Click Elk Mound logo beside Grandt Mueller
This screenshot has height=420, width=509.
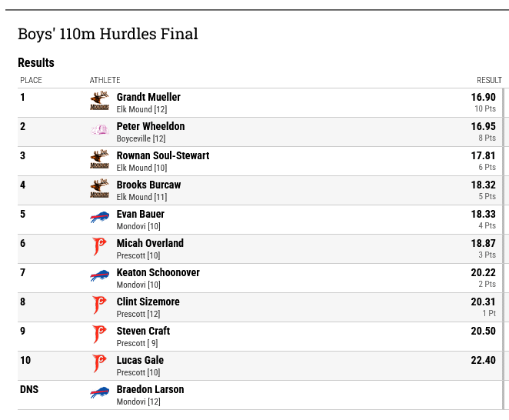coord(99,101)
